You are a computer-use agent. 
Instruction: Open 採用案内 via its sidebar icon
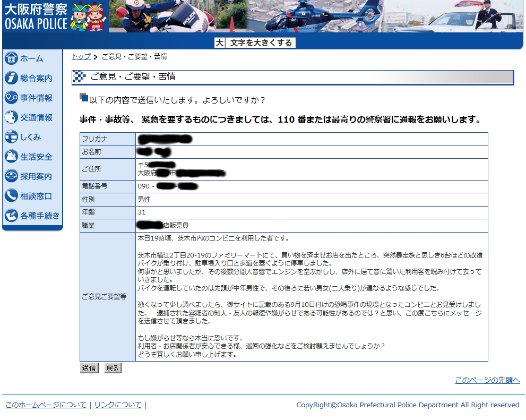pos(11,176)
